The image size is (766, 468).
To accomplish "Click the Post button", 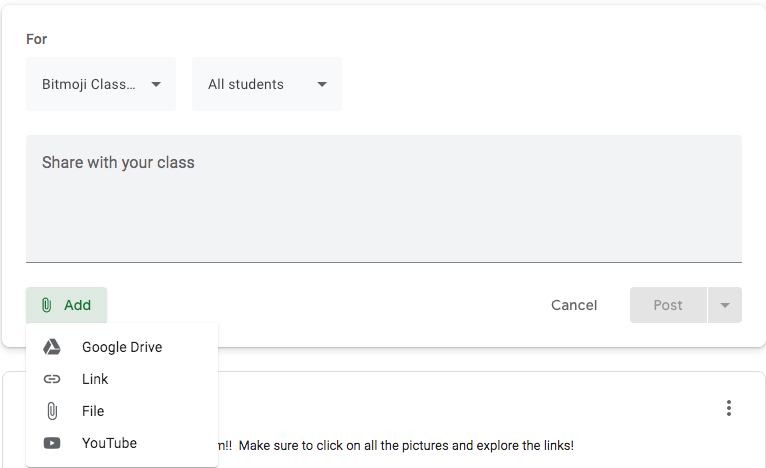I will pos(668,305).
